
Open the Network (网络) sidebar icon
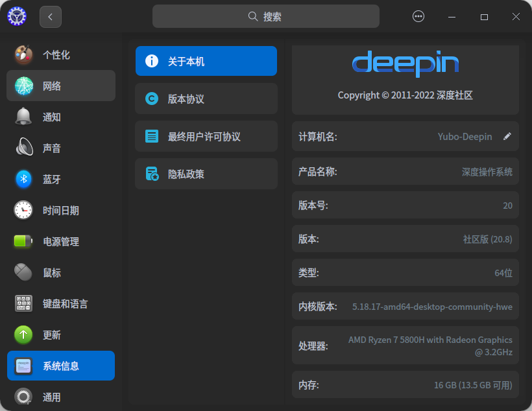coord(24,86)
